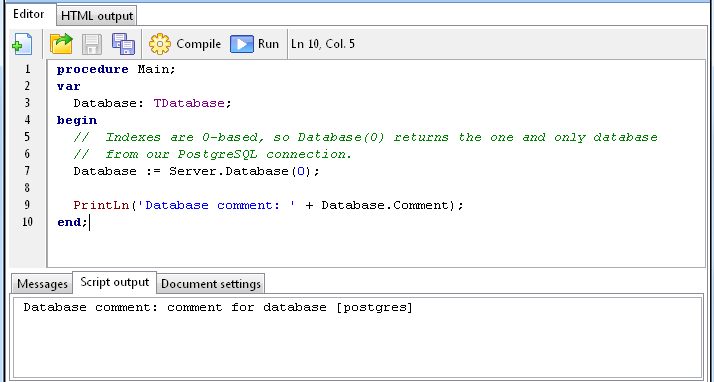Viewport: 714px width, 382px height.
Task: Click the Ln 10, Col. 5 indicator
Action: pyautogui.click(x=323, y=44)
